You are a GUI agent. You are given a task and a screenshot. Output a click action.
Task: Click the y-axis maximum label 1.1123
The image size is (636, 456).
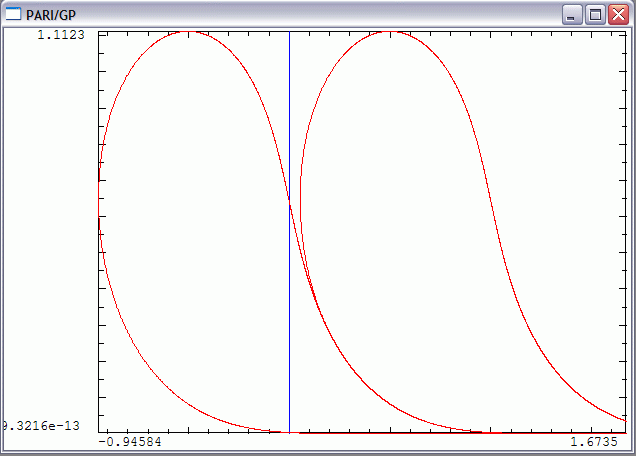point(60,35)
